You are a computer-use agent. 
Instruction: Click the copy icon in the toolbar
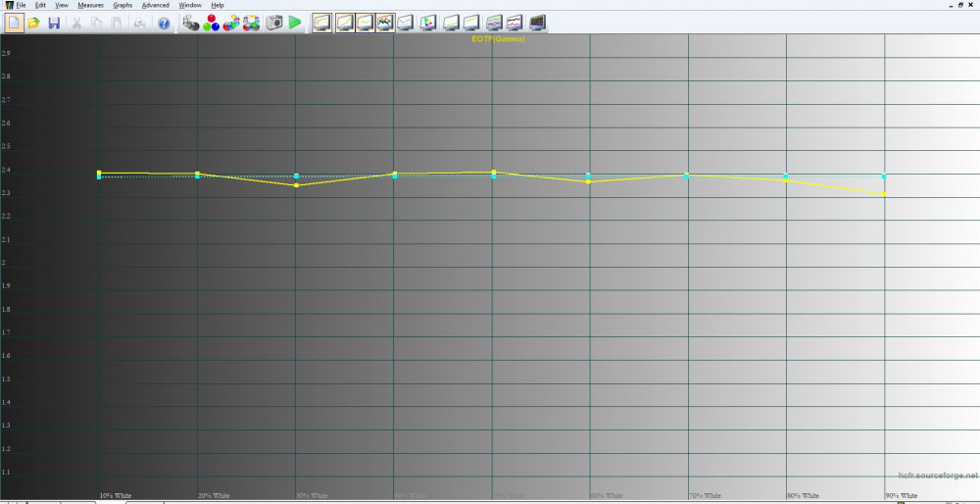(x=97, y=22)
